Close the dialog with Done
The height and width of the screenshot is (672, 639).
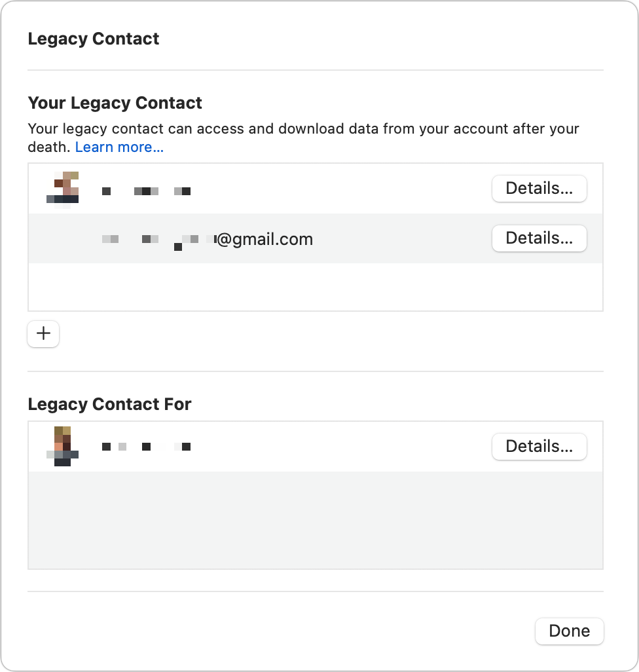(x=569, y=631)
